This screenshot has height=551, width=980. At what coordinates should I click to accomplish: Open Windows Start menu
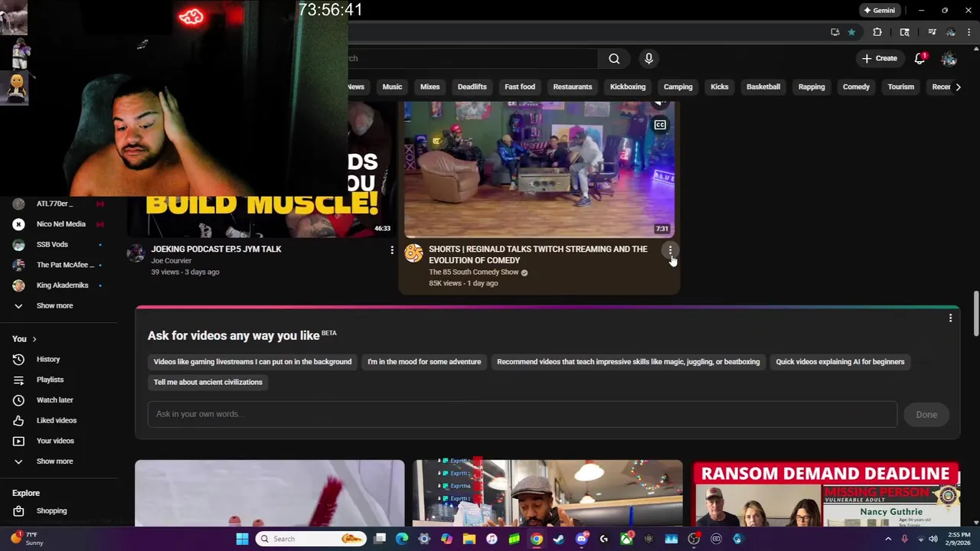coord(242,539)
